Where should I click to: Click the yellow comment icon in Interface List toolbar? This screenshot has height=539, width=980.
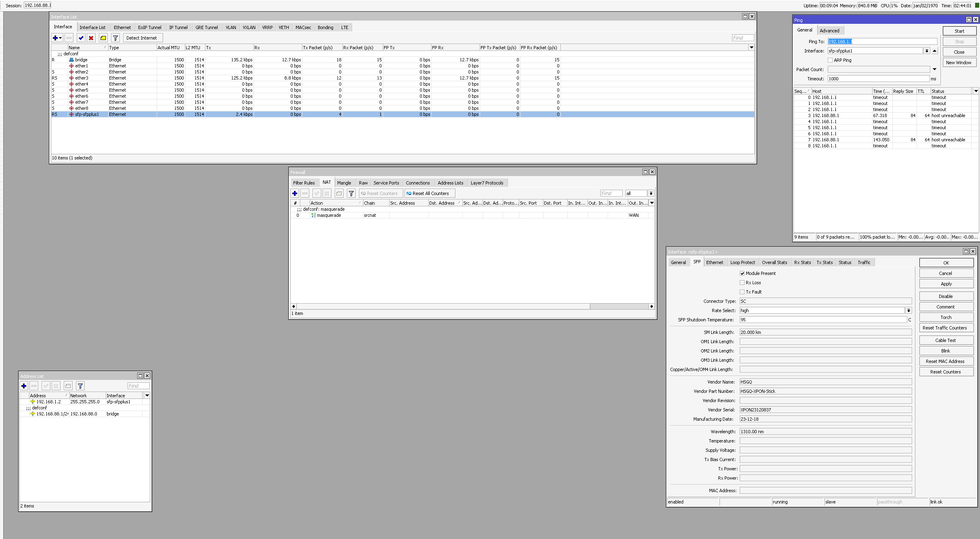tap(103, 38)
